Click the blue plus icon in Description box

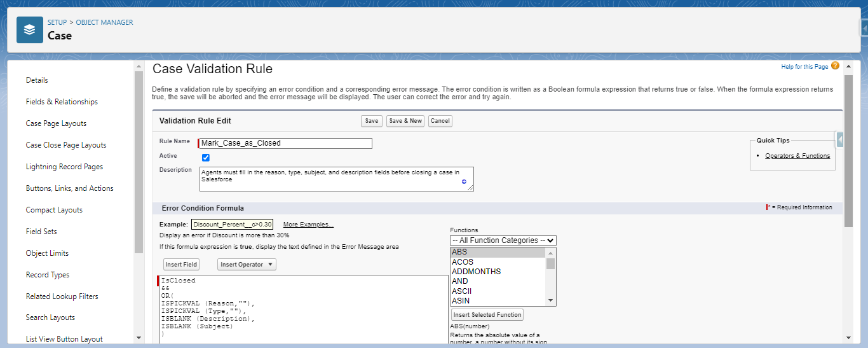[464, 182]
